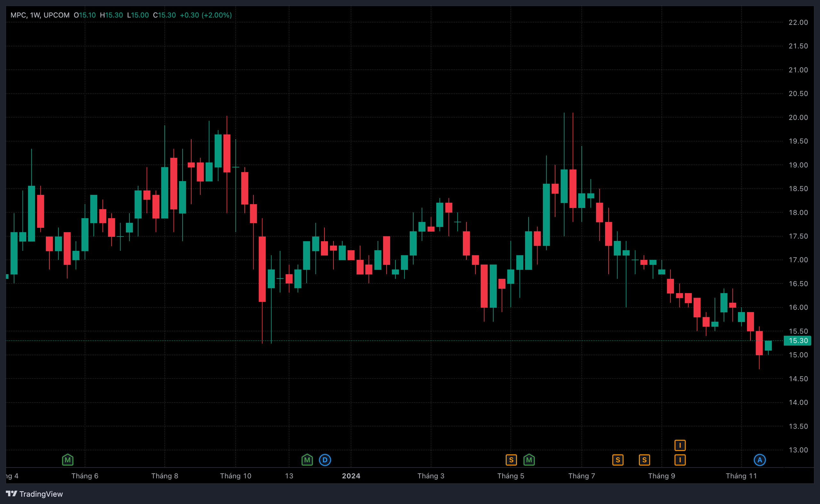The width and height of the screenshot is (820, 504).
Task: Click the Tháng 11 time axis label
Action: point(741,476)
